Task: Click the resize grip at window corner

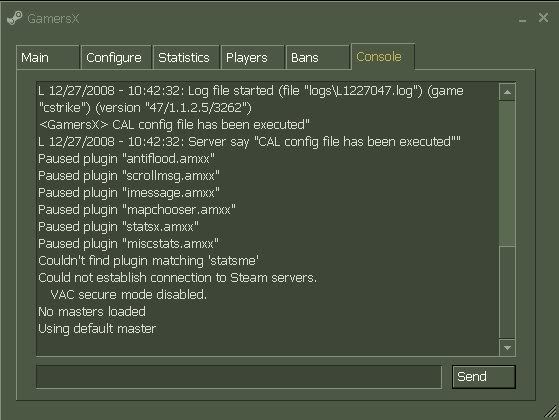Action: coord(551,412)
